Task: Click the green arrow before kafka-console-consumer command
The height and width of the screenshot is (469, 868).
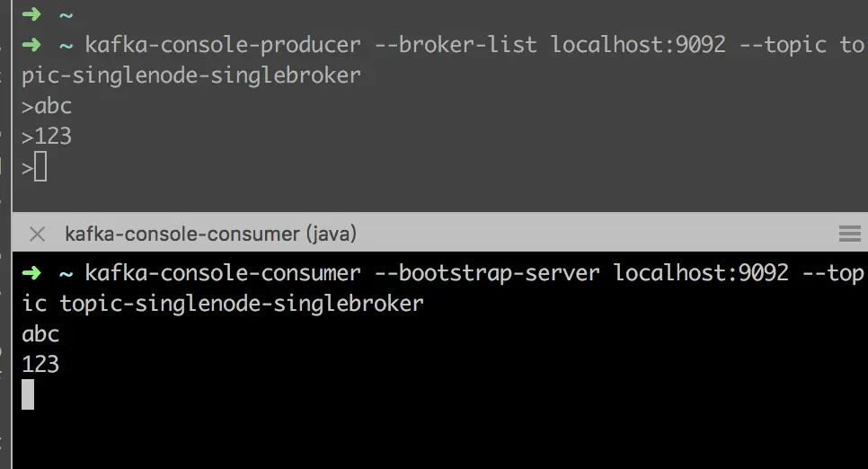Action: pos(31,272)
